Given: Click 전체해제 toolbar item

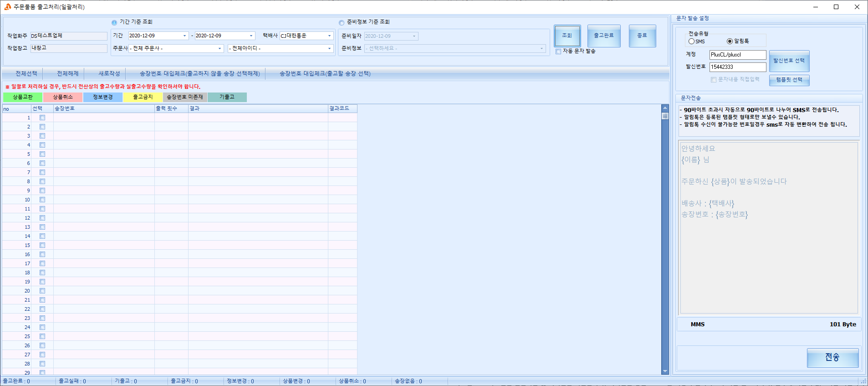Looking at the screenshot, I should coord(68,74).
